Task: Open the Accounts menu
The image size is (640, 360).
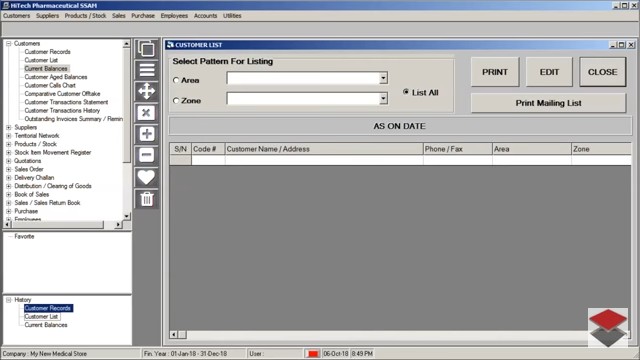Action: click(205, 16)
